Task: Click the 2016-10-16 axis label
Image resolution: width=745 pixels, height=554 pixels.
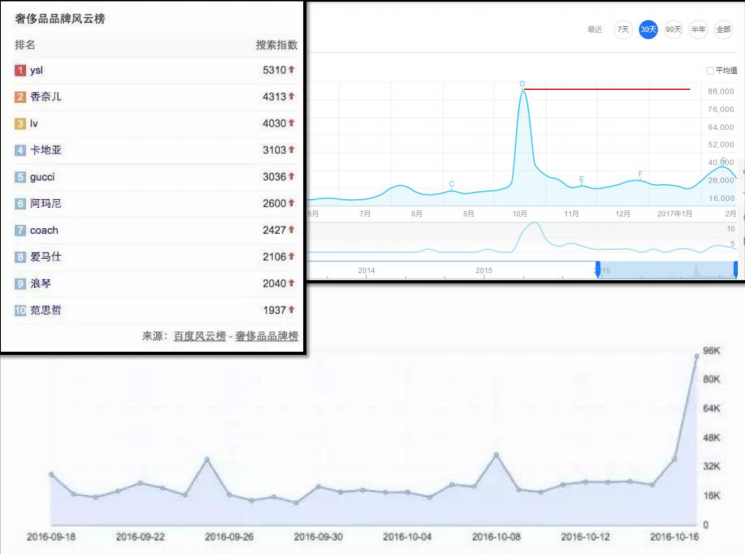Action: click(x=674, y=537)
